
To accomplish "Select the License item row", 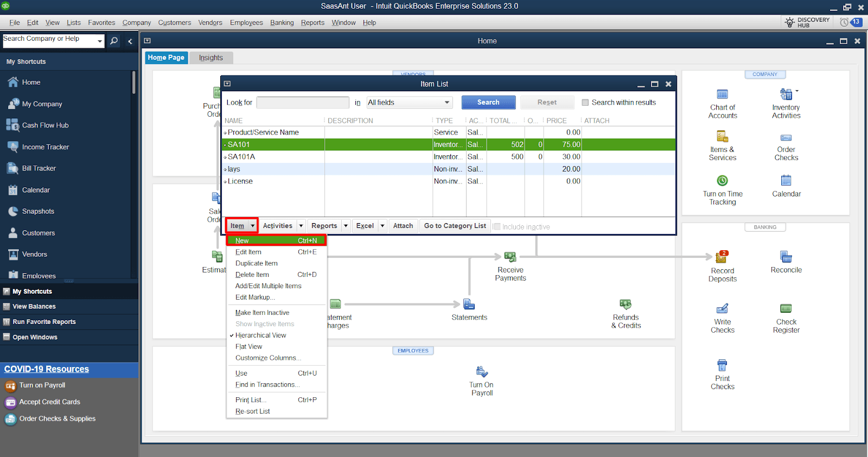I will [449, 181].
